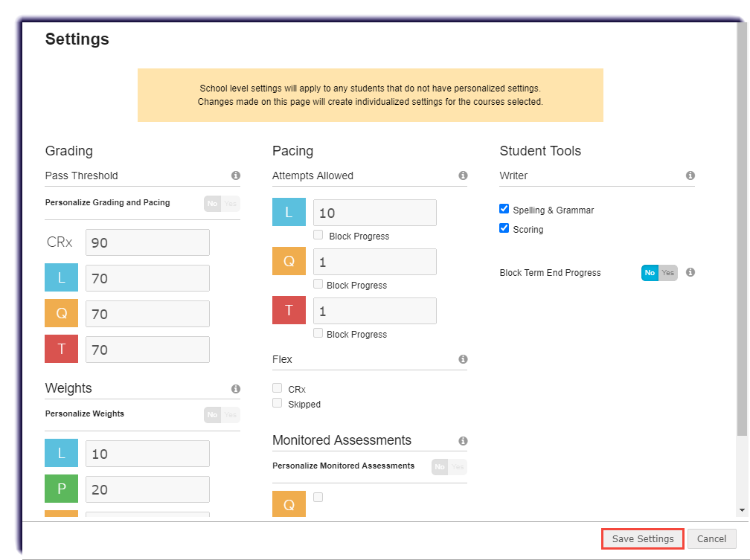Screen dimensions: 750x560
Task: Click the Save Settings button
Action: pyautogui.click(x=642, y=538)
